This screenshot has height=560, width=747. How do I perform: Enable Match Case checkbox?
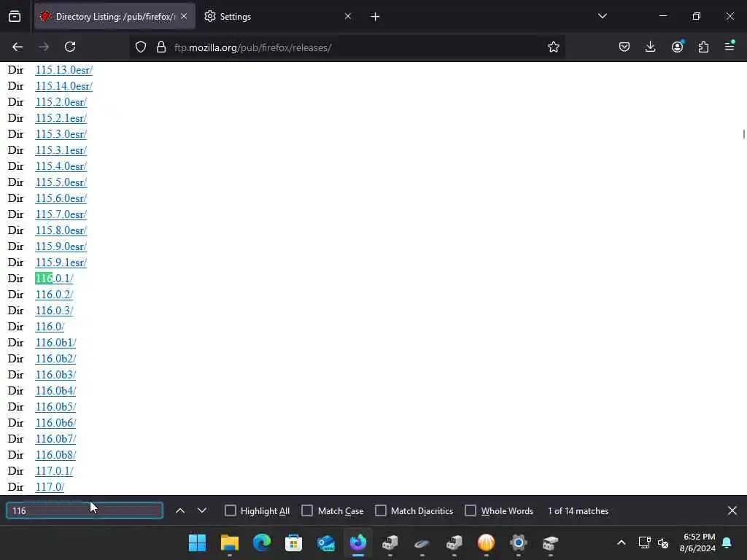[307, 510]
